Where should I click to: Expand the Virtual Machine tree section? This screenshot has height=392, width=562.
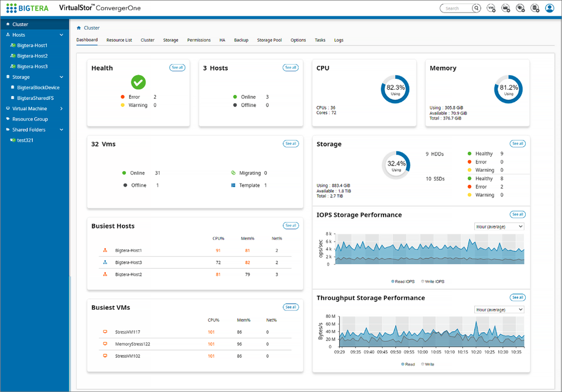61,109
